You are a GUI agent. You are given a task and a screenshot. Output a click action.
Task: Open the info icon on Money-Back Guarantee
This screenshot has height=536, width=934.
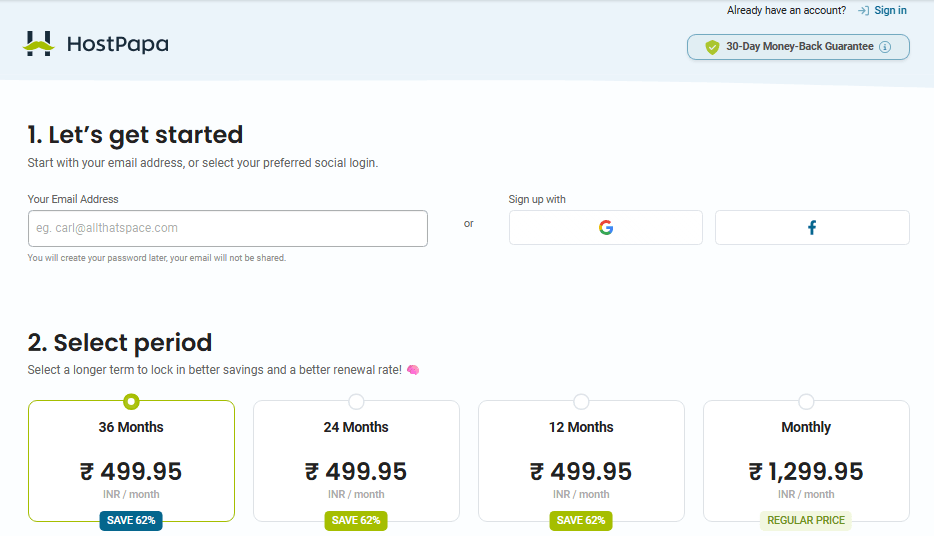click(x=885, y=47)
